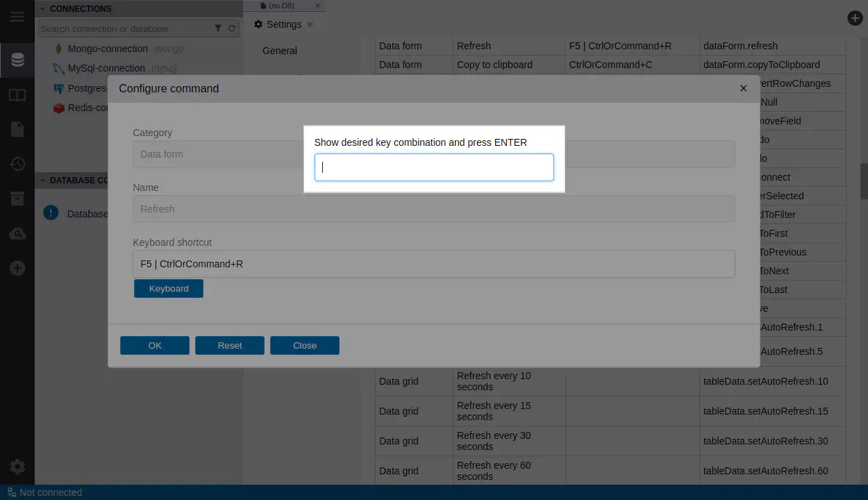The width and height of the screenshot is (868, 500).
Task: Collapse the CONNECTIONS panel
Action: pos(42,9)
